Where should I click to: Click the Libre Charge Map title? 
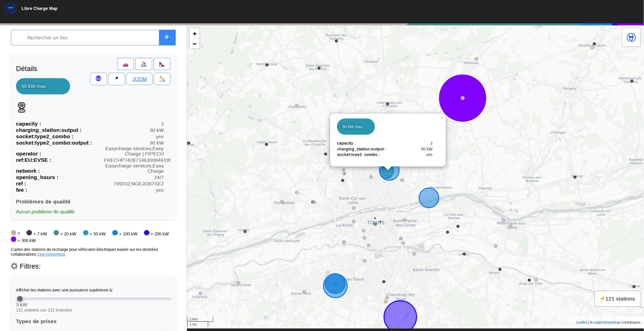point(39,8)
